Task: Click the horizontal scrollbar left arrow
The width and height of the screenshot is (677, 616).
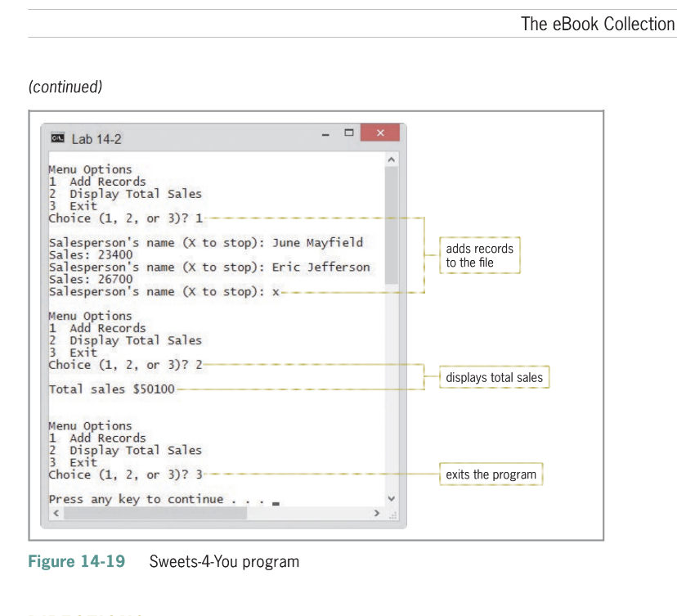Action: pos(56,511)
